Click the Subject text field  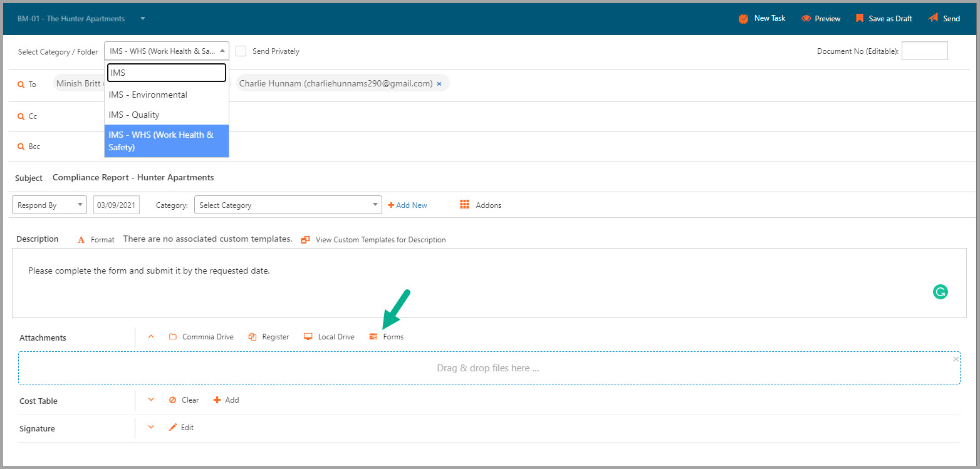(133, 177)
